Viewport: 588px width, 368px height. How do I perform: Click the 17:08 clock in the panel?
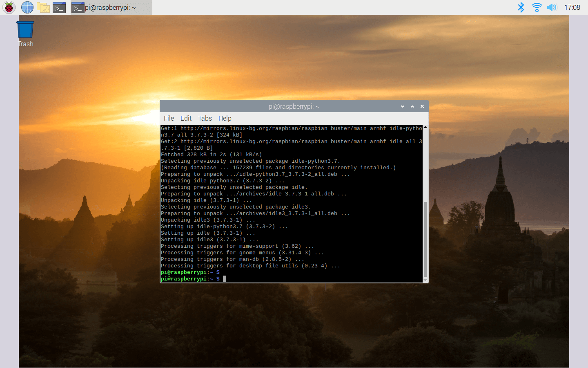click(x=572, y=7)
